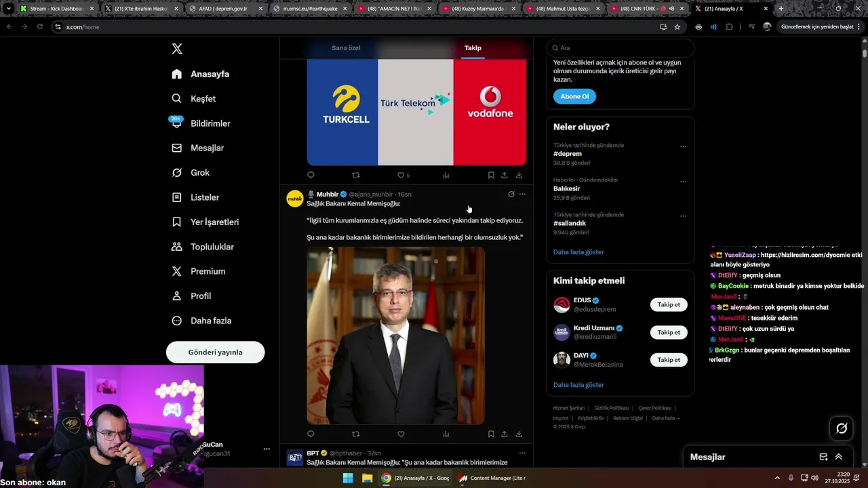Go to X logo home icon
The width and height of the screenshot is (868, 488).
pyautogui.click(x=177, y=49)
